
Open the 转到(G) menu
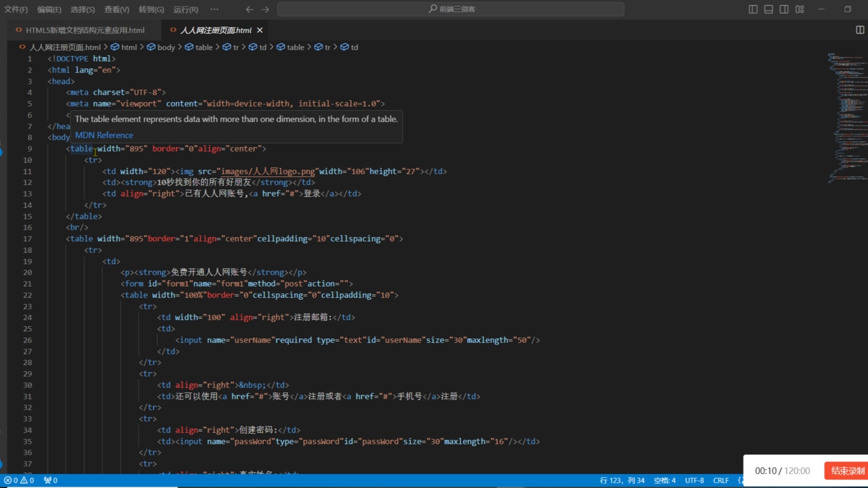[151, 9]
